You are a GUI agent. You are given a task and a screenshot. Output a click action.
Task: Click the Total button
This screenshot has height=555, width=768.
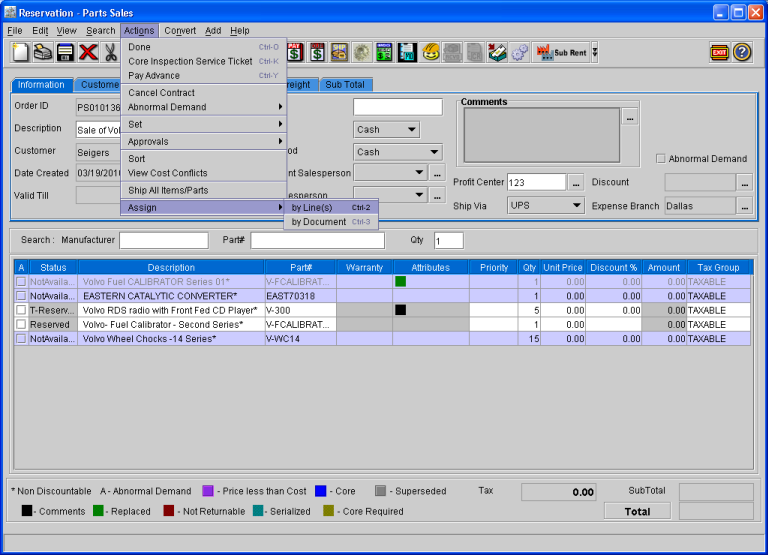[637, 511]
